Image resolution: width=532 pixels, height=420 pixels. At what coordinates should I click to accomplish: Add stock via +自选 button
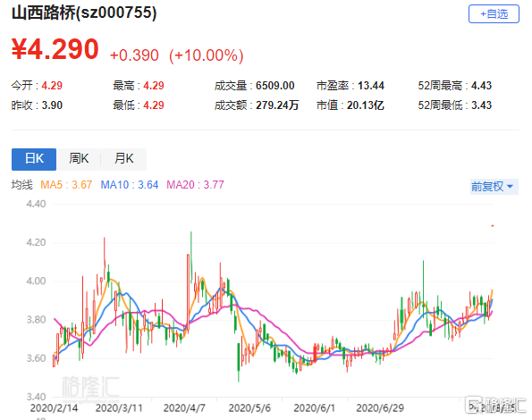[x=494, y=14]
